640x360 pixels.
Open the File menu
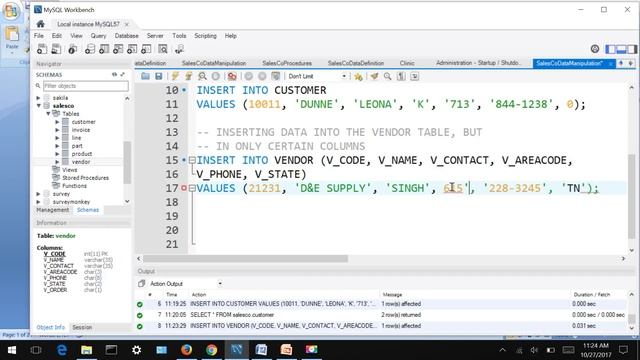[38, 36]
